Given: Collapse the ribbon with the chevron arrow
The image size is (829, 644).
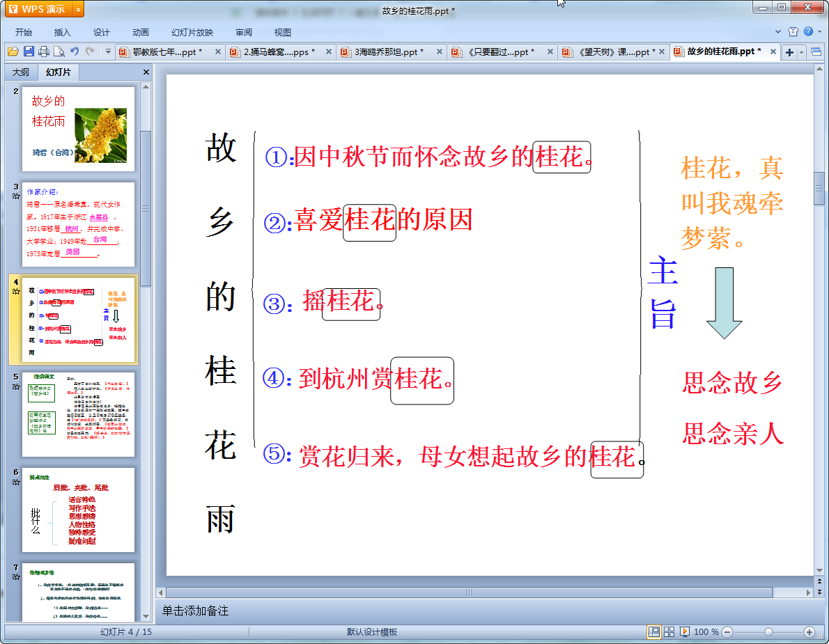Looking at the screenshot, I should pyautogui.click(x=779, y=31).
